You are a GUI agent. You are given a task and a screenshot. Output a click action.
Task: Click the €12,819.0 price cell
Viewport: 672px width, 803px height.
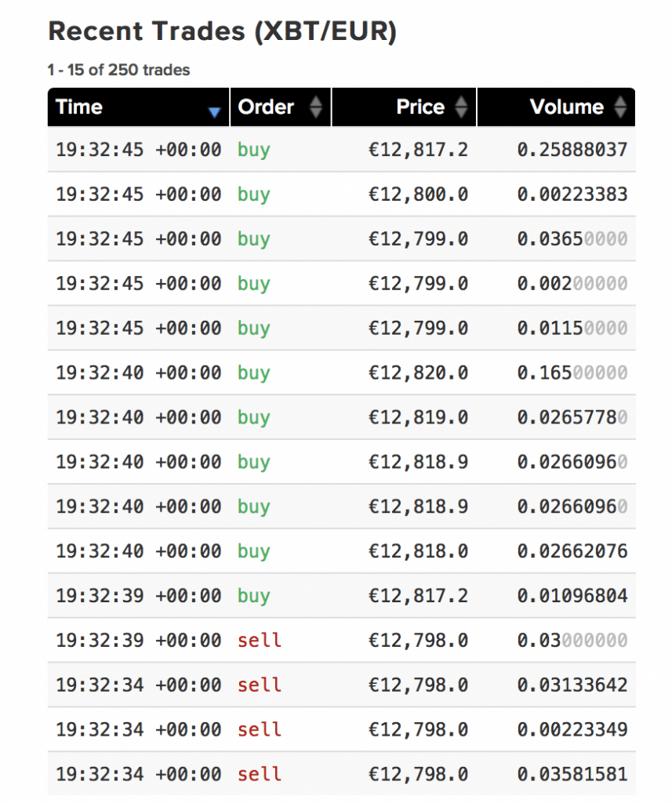click(418, 417)
